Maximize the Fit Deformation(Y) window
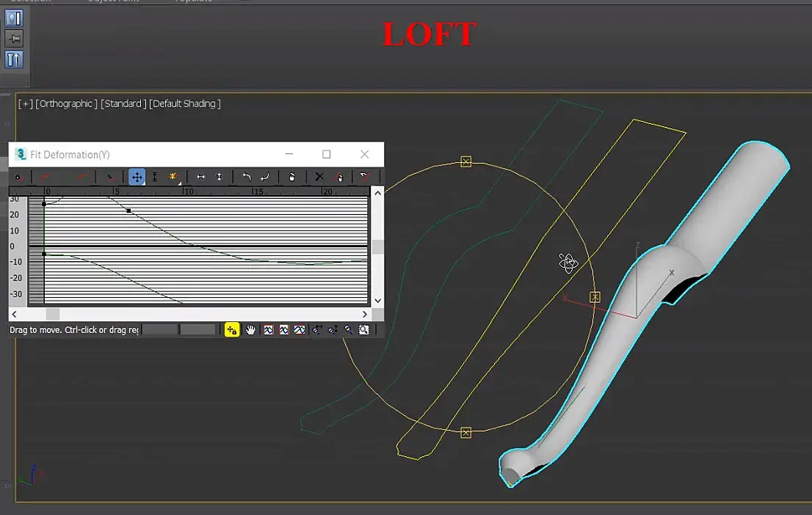Image resolution: width=812 pixels, height=515 pixels. pyautogui.click(x=326, y=154)
